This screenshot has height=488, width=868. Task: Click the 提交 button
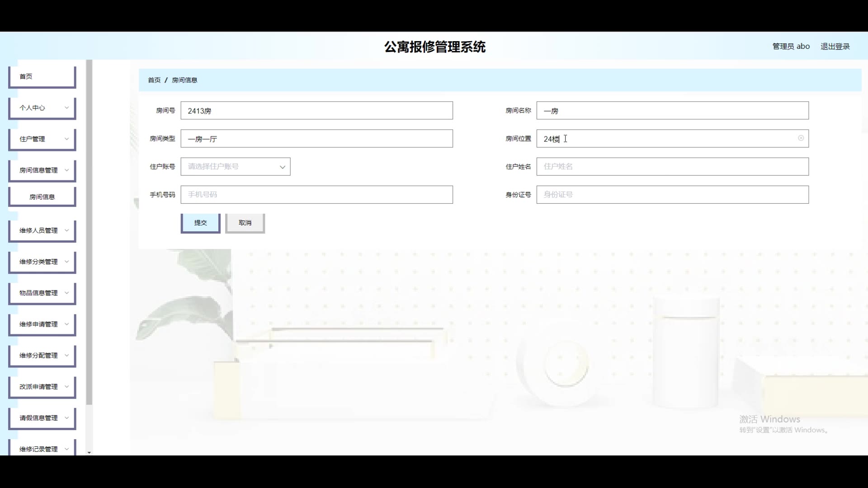[200, 223]
